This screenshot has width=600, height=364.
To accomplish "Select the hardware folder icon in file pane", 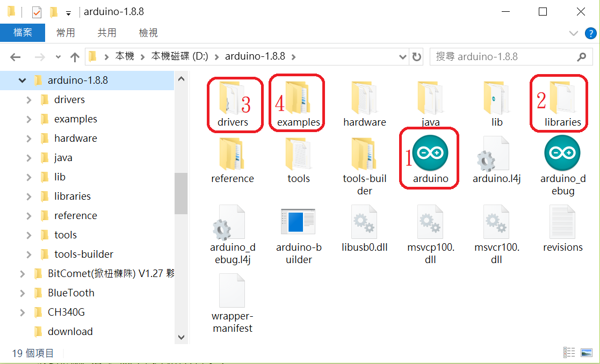I will coord(364,98).
